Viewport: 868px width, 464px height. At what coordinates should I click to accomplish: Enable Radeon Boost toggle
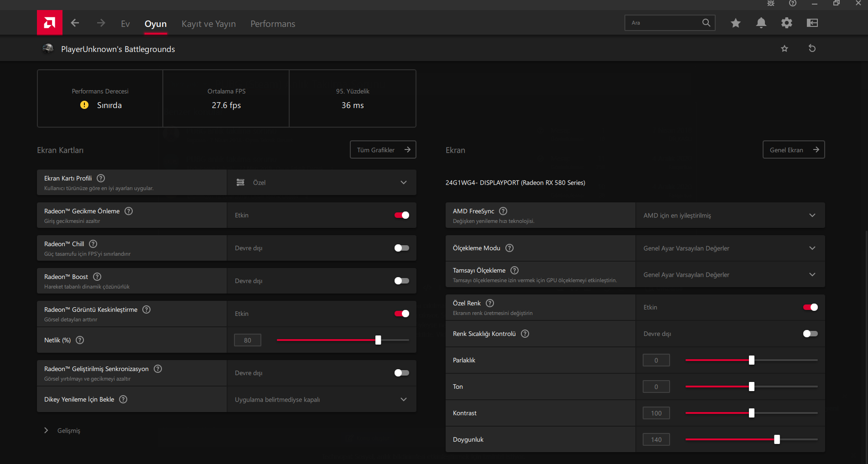(x=401, y=281)
